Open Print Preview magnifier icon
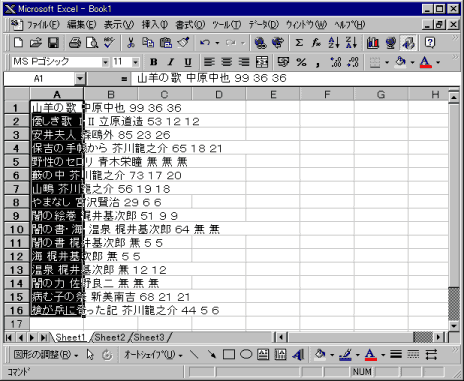 [92, 43]
